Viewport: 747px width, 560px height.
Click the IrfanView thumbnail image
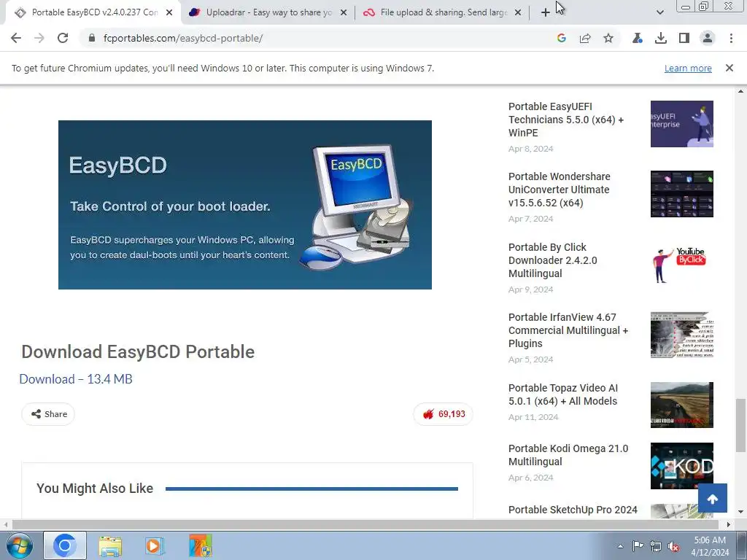[x=682, y=335]
